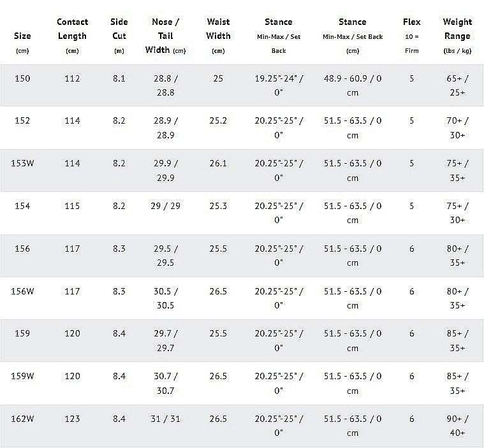Select the nose/tail width "29 / 29" cell
This screenshot has width=484, height=448.
click(x=165, y=206)
